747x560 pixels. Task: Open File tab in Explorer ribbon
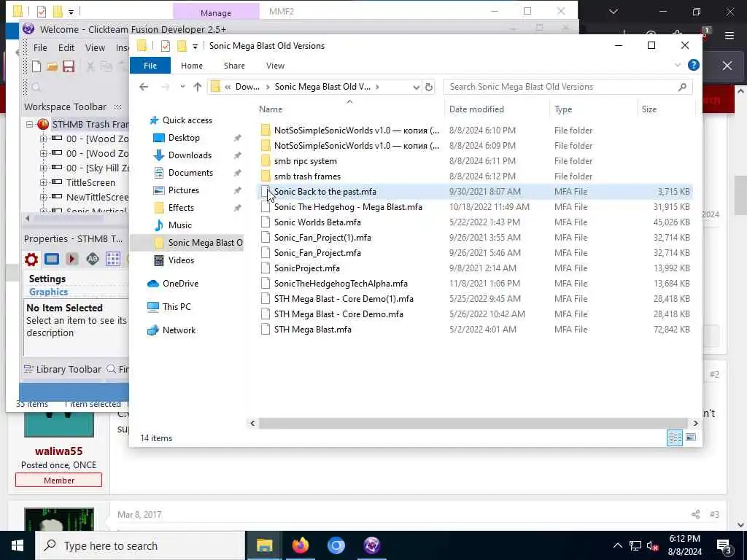(x=150, y=66)
